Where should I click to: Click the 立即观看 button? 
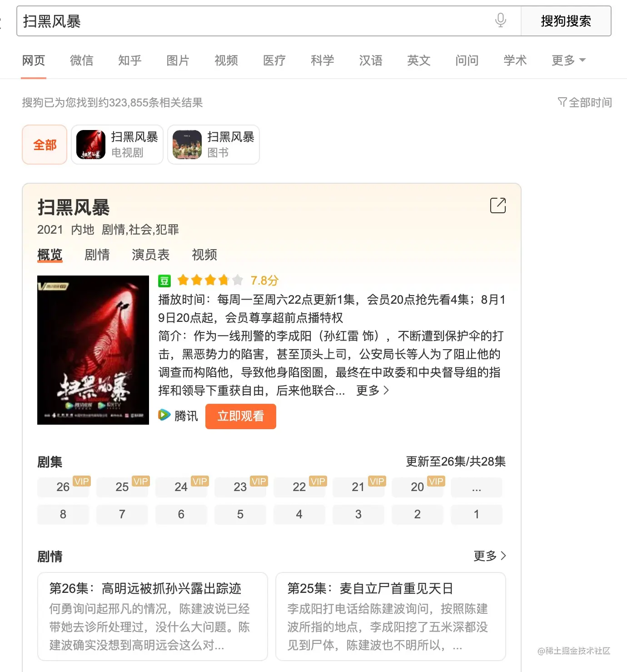click(x=241, y=416)
